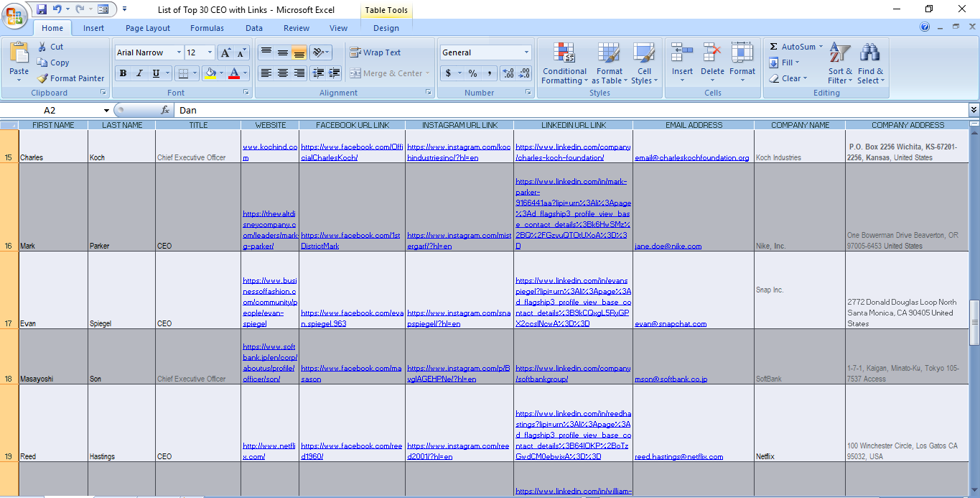The width and height of the screenshot is (980, 498).
Task: Open the mson@softbank.co.jp email link
Action: coord(671,379)
